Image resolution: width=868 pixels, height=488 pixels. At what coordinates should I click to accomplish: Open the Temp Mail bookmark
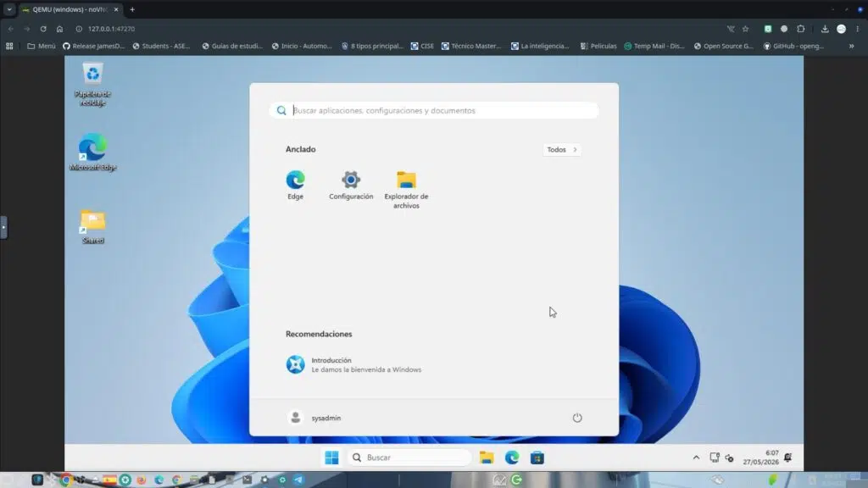[654, 46]
